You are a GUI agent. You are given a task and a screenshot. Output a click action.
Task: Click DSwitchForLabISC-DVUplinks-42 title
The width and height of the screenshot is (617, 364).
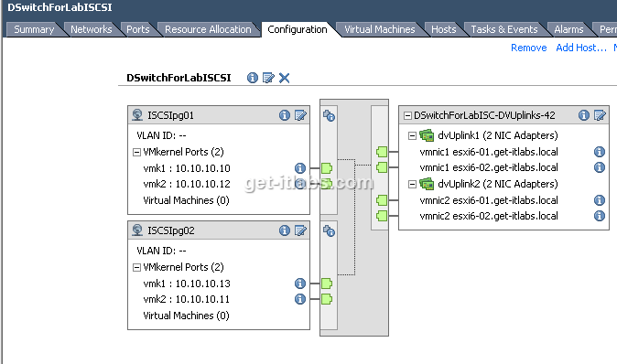pos(484,115)
